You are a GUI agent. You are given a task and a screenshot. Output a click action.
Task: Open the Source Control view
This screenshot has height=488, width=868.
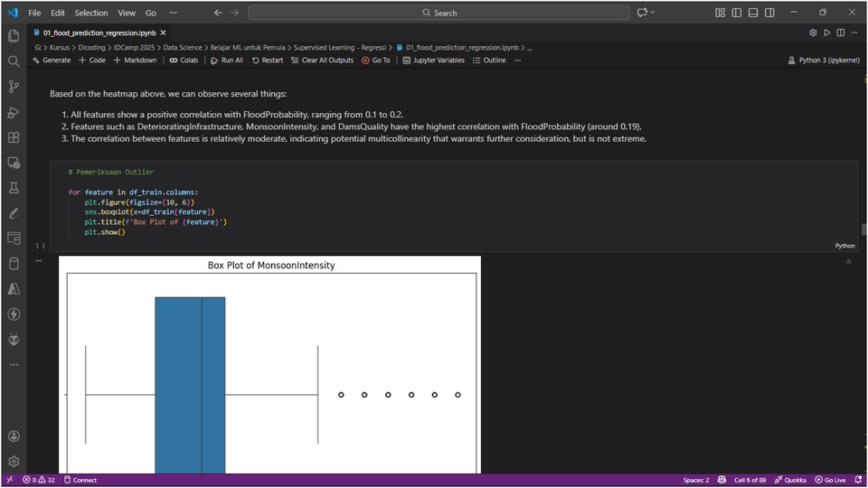click(x=14, y=87)
